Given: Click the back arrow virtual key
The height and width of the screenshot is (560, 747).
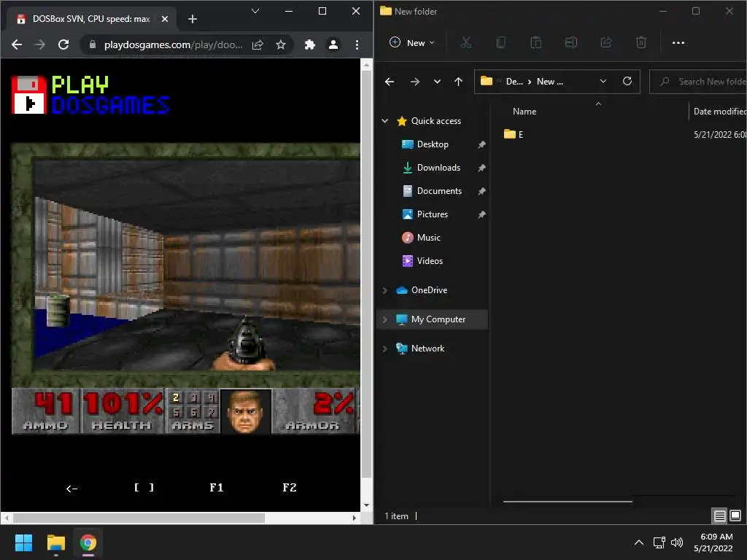Looking at the screenshot, I should point(71,488).
